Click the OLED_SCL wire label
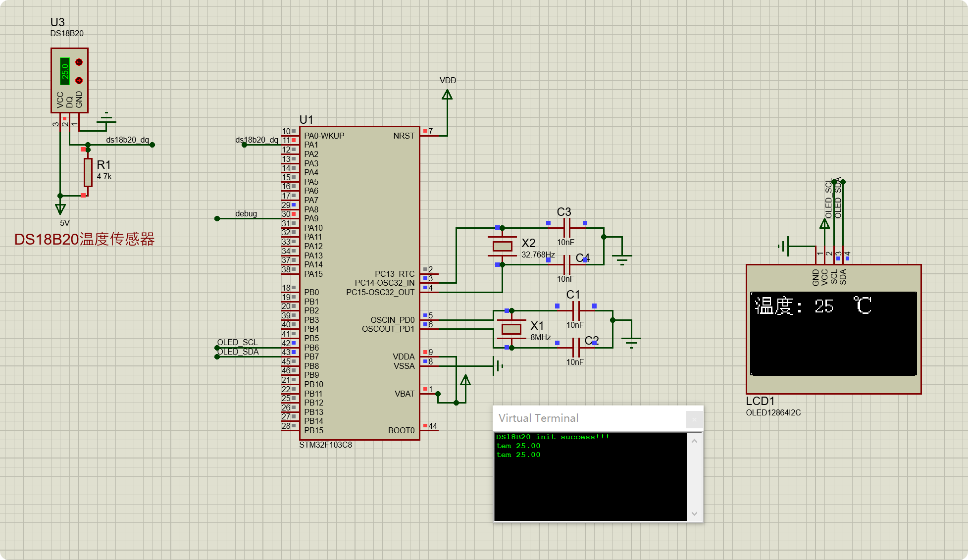Viewport: 968px width, 560px height. click(x=237, y=342)
